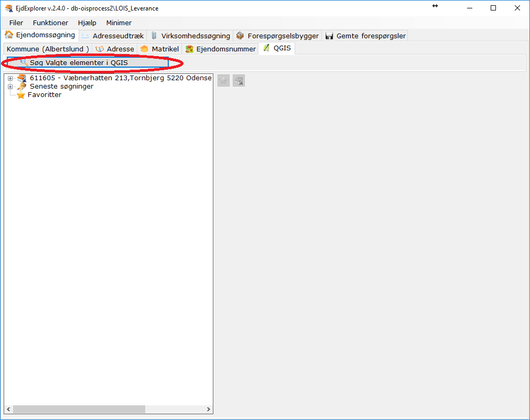Select the Ejendomssøgning house icon
The height and width of the screenshot is (420, 530).
8,35
